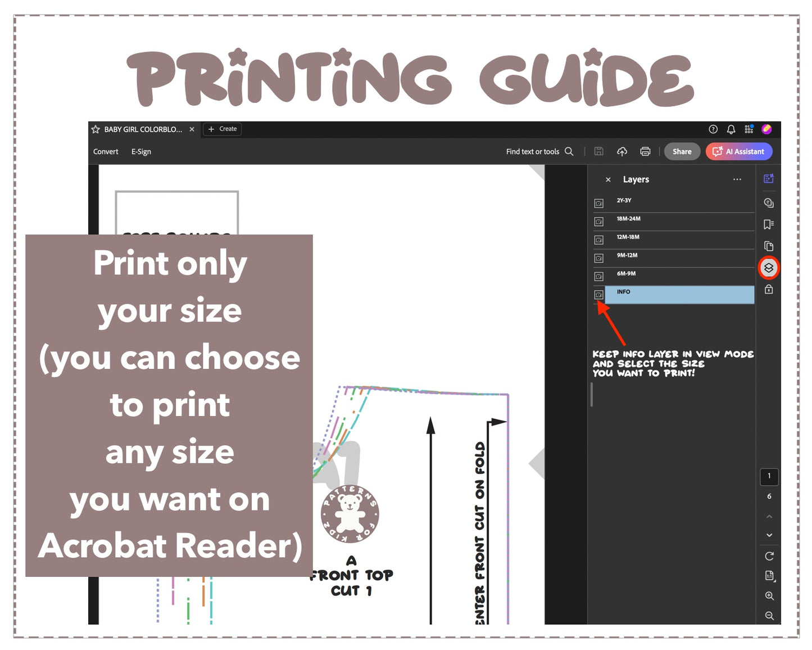Click the zoom in magnifier icon
Screen dimensions: 812x650
point(769,596)
